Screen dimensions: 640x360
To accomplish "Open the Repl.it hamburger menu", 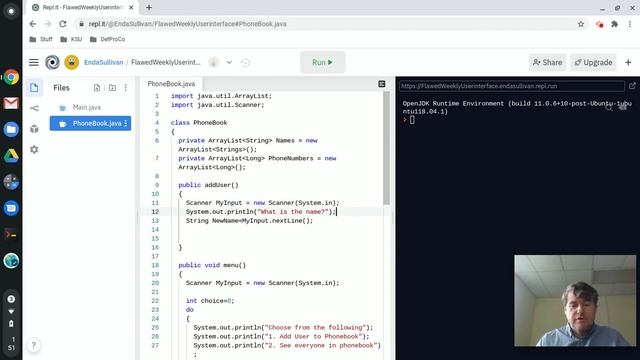I will point(34,62).
